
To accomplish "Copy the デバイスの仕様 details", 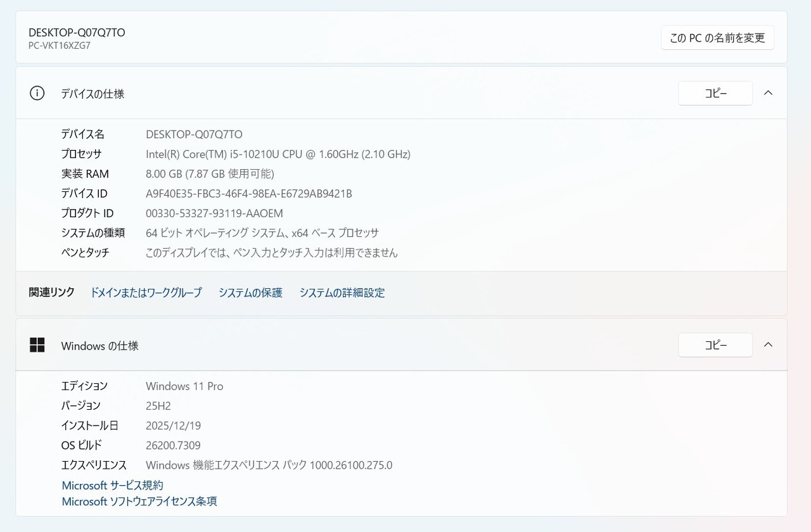I will tap(715, 93).
